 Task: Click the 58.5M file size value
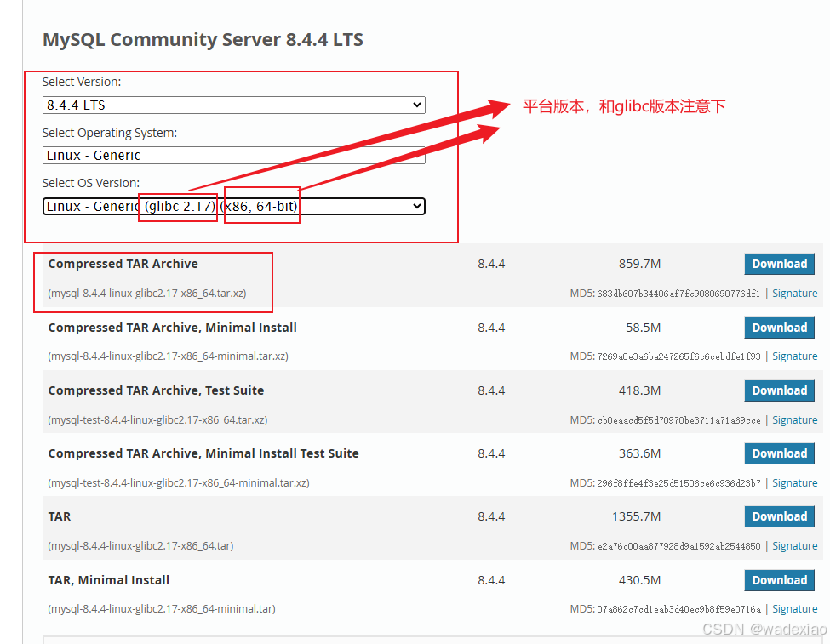[644, 328]
